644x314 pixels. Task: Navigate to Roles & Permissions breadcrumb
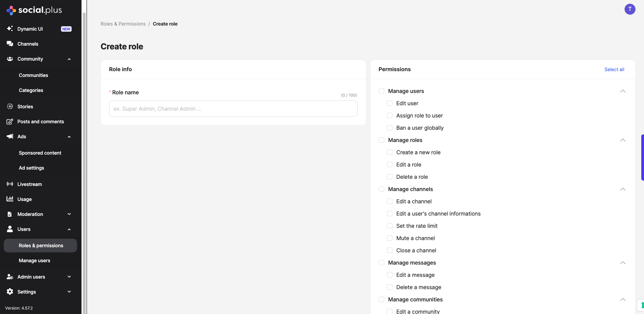pos(123,24)
